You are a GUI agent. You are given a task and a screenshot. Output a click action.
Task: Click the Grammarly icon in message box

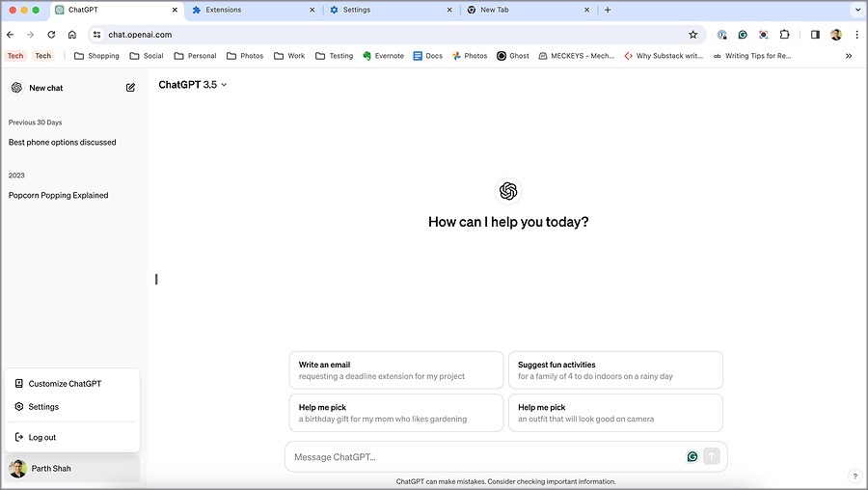click(x=692, y=457)
